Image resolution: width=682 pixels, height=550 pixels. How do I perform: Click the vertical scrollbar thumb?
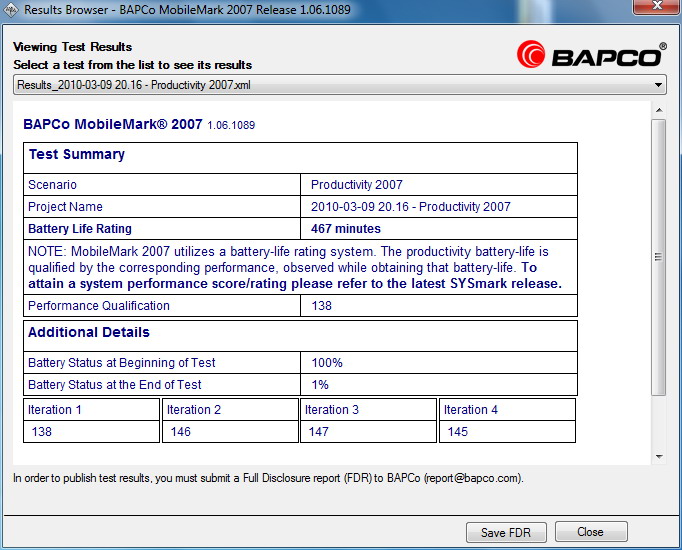point(659,257)
